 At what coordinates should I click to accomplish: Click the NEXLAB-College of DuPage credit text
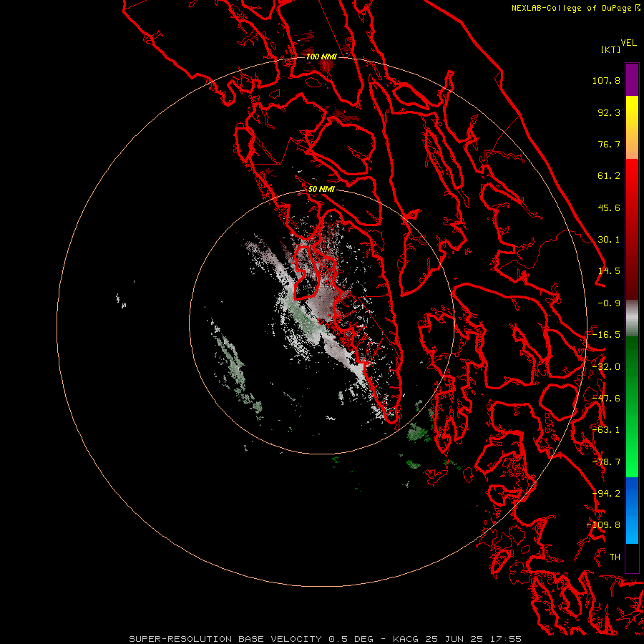[576, 8]
